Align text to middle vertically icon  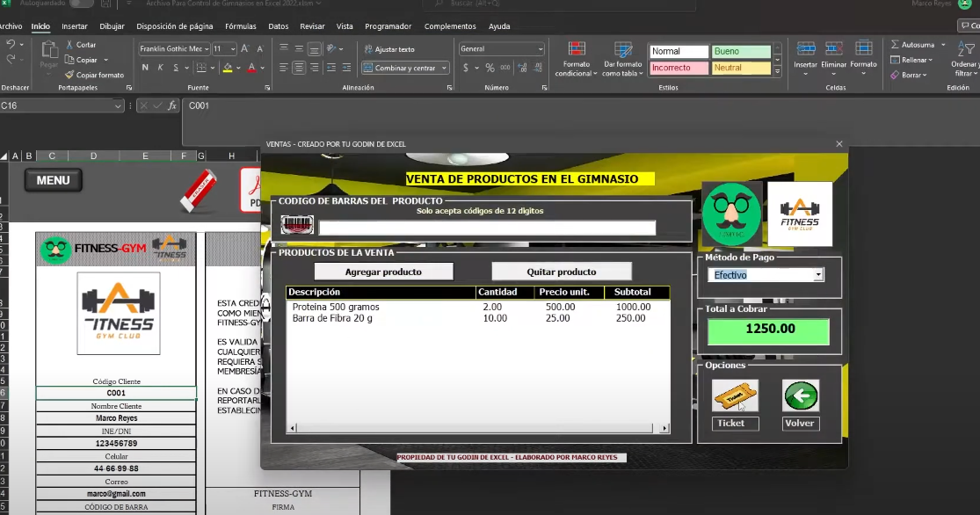[x=299, y=48]
